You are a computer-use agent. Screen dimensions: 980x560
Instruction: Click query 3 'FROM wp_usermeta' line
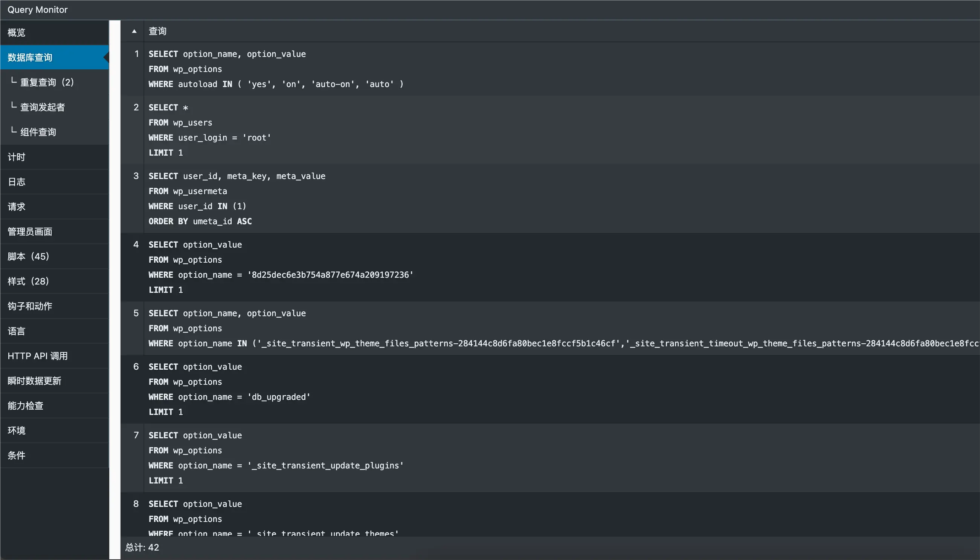pyautogui.click(x=188, y=191)
